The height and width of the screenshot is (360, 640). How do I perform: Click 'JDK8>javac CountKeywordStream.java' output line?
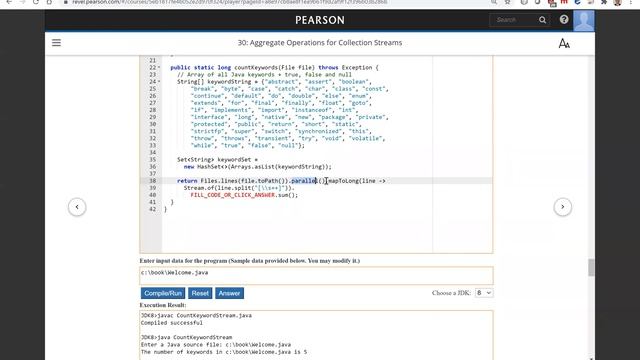(x=196, y=316)
